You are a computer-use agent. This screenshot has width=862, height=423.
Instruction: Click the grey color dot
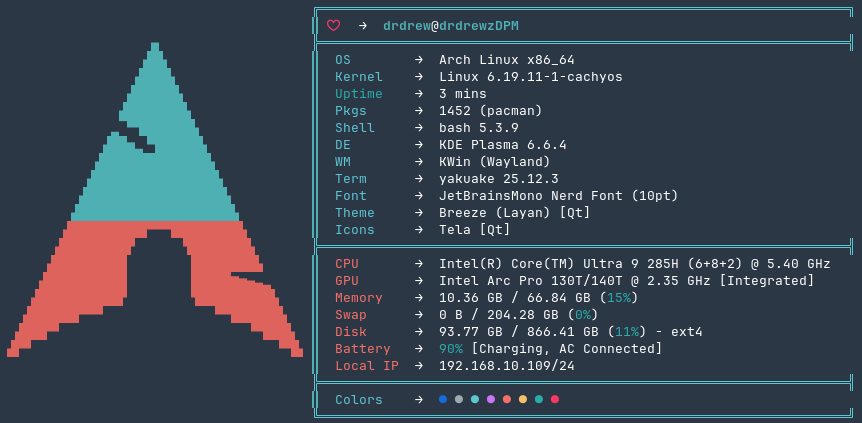coord(459,399)
